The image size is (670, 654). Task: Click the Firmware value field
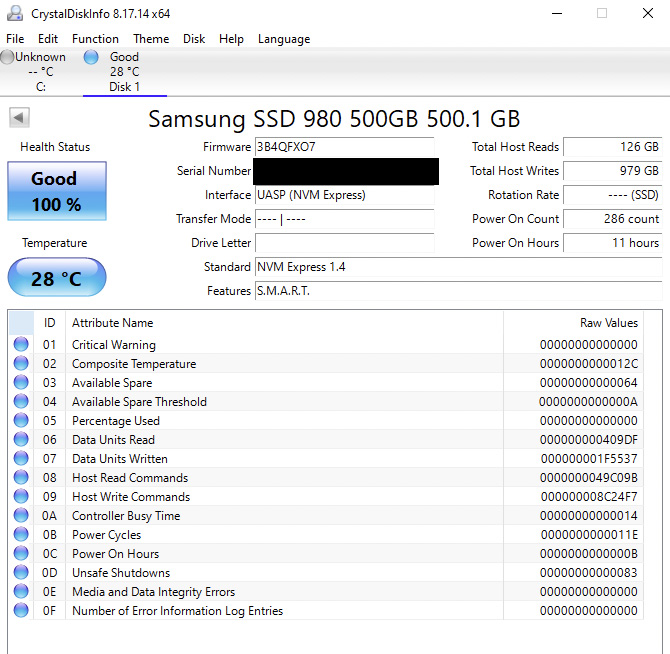(x=344, y=147)
